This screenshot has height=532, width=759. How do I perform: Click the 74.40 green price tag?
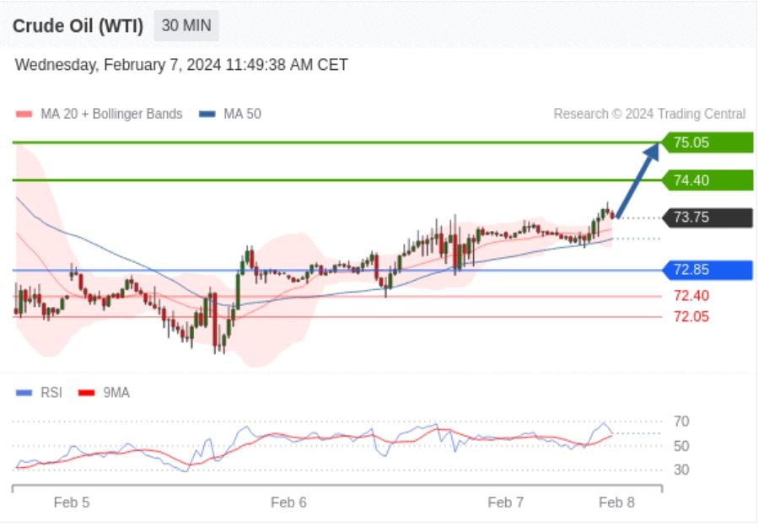click(x=708, y=180)
